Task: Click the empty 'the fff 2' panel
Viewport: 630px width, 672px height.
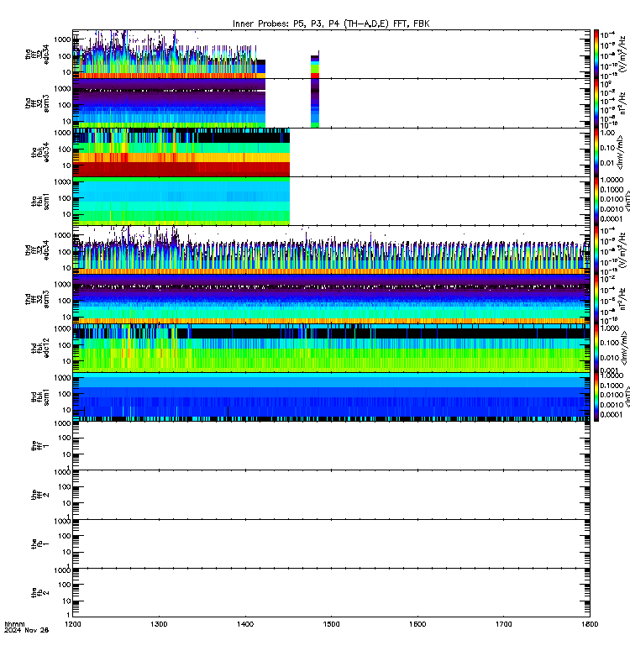Action: point(331,495)
